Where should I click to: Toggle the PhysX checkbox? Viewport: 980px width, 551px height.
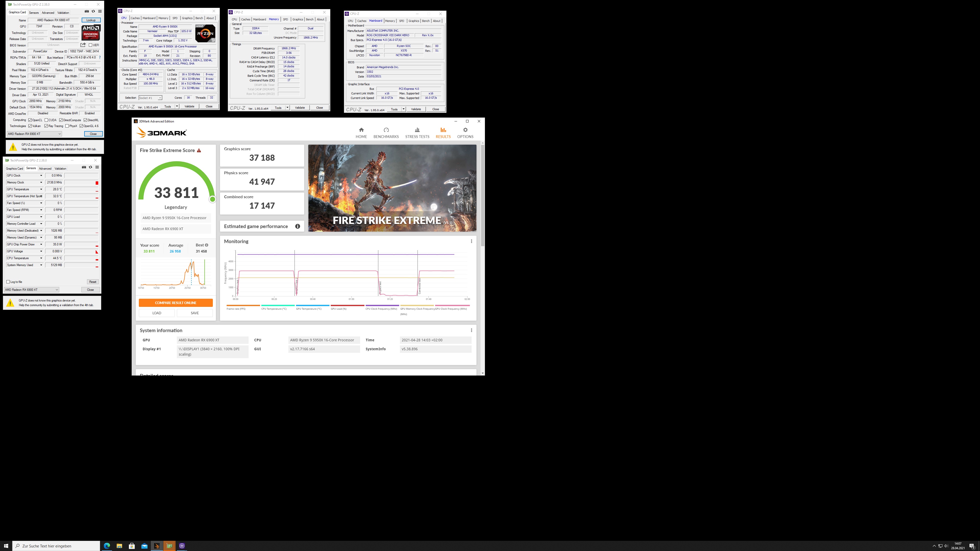[x=67, y=126]
